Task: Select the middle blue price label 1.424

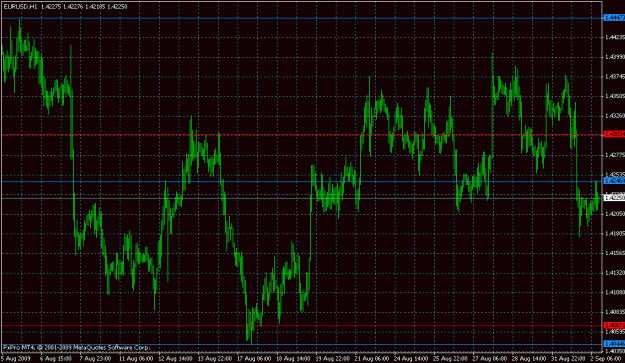Action: pos(614,181)
